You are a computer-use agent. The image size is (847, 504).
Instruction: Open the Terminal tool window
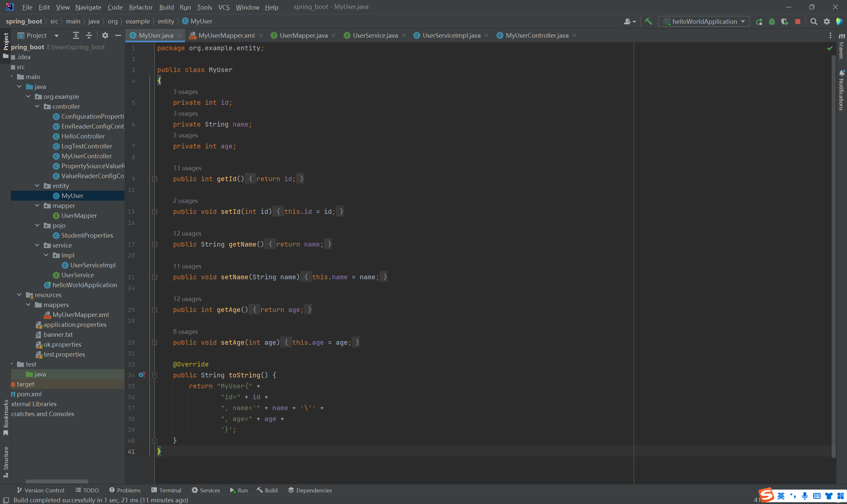166,490
